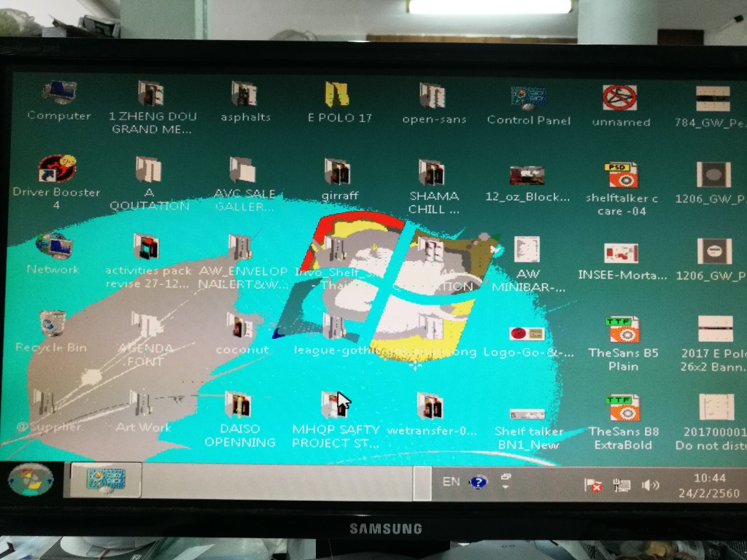Select the INSEE-Morta... file
Screen dimensions: 747x560
coord(621,253)
